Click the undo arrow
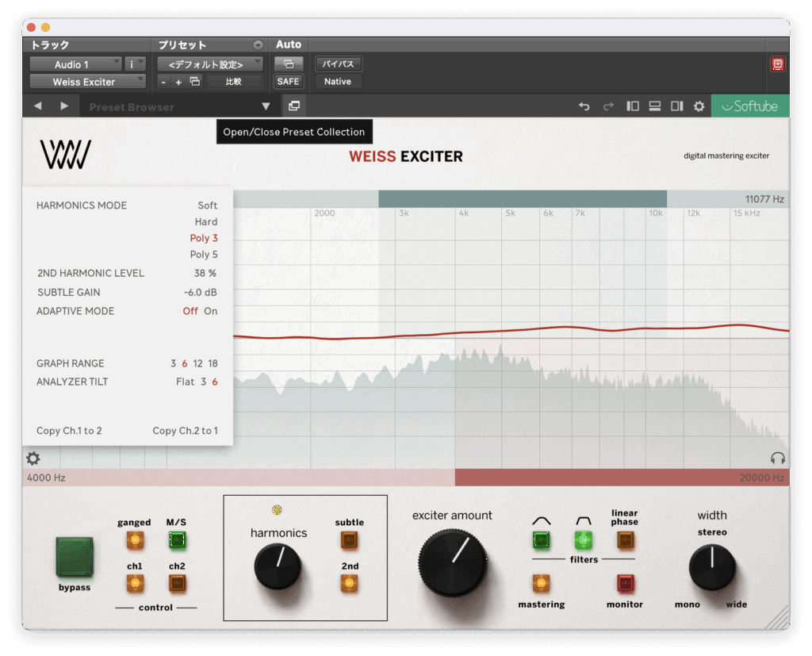812x656 pixels. tap(584, 106)
